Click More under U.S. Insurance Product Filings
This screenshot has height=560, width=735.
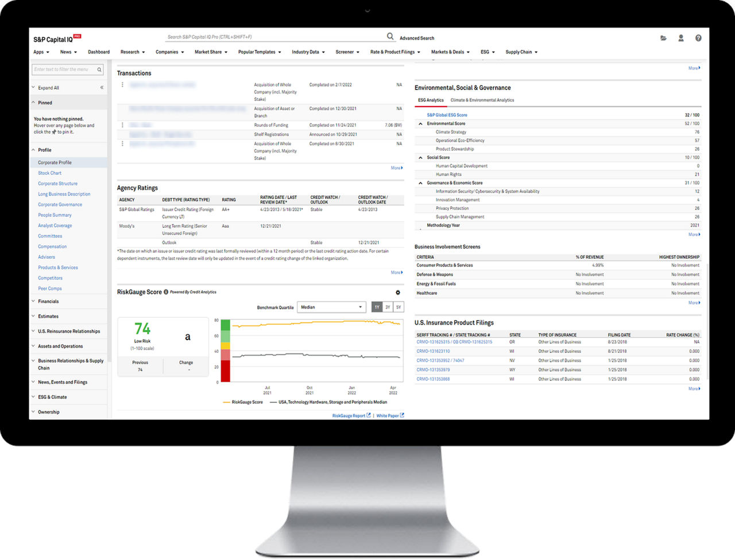coord(694,389)
